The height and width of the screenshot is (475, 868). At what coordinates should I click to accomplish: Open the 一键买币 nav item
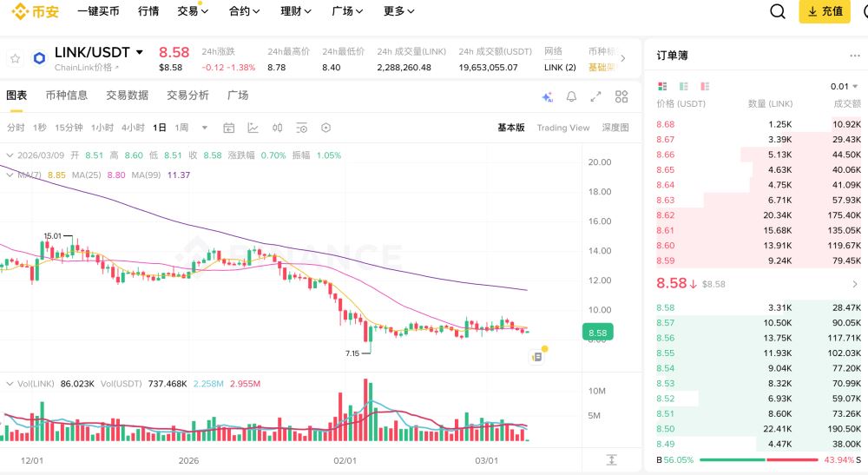pos(98,11)
